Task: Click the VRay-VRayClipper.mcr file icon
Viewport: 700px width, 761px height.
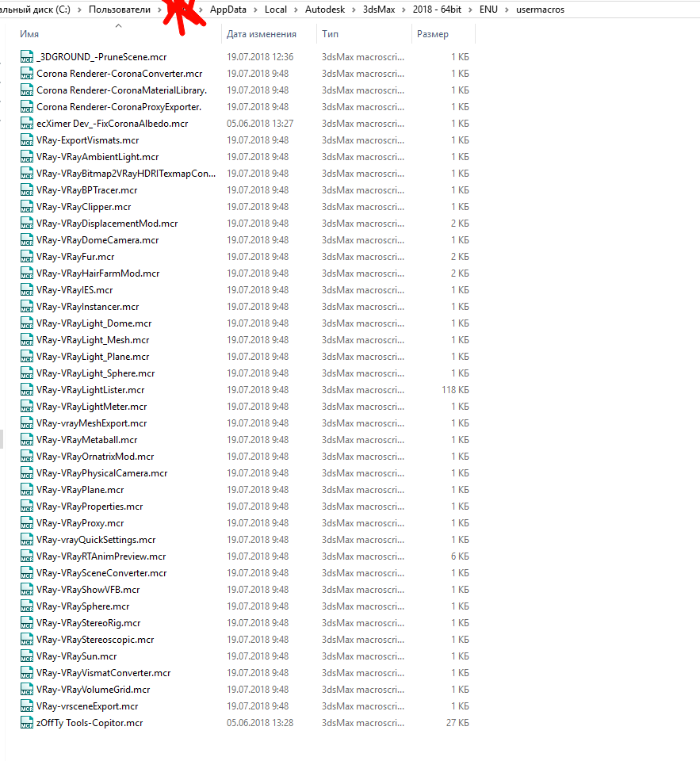Action: tap(27, 207)
